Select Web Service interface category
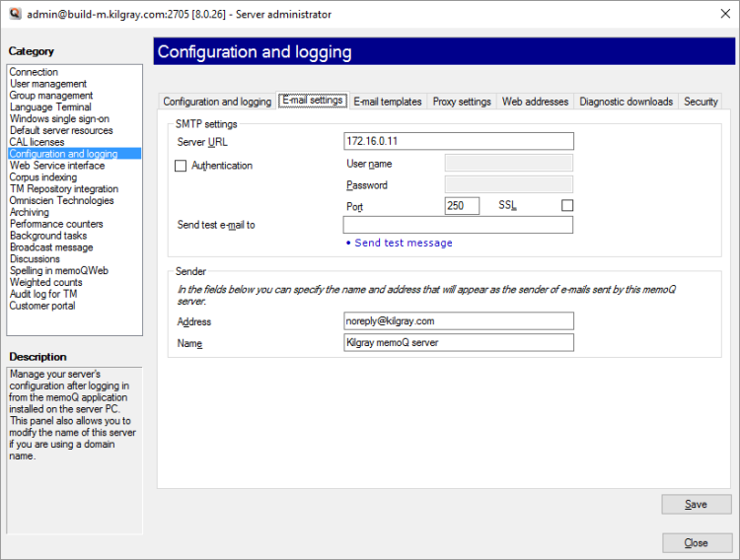 pyautogui.click(x=57, y=166)
